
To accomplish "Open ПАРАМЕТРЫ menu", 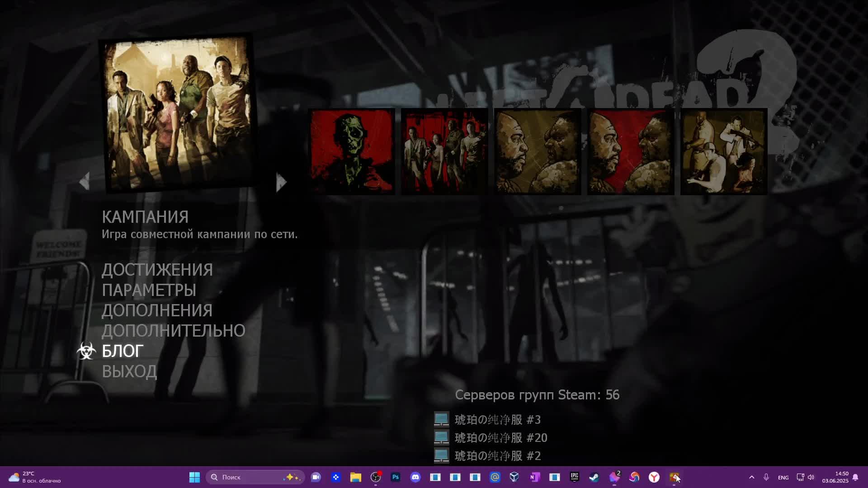I will pos(149,290).
